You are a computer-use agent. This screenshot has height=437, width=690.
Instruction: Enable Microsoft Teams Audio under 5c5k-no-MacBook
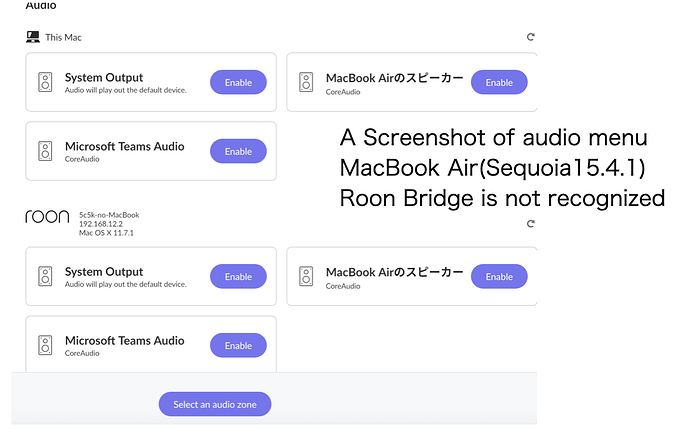click(238, 345)
